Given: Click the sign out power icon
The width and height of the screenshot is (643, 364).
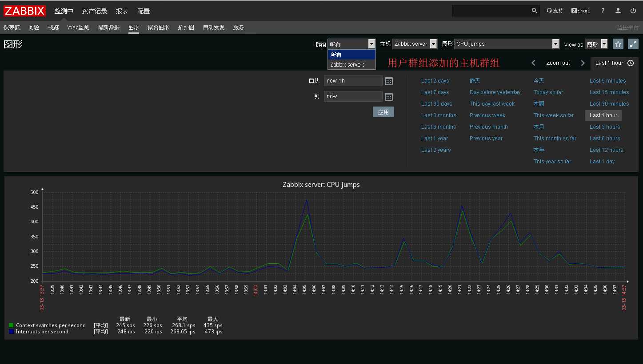Looking at the screenshot, I should coord(633,11).
